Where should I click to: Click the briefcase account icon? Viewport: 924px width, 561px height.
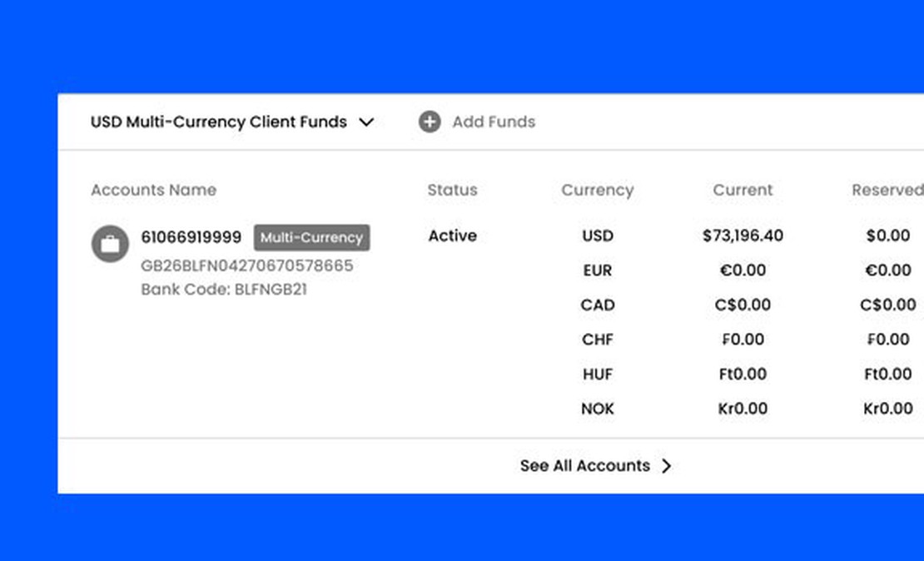point(110,244)
